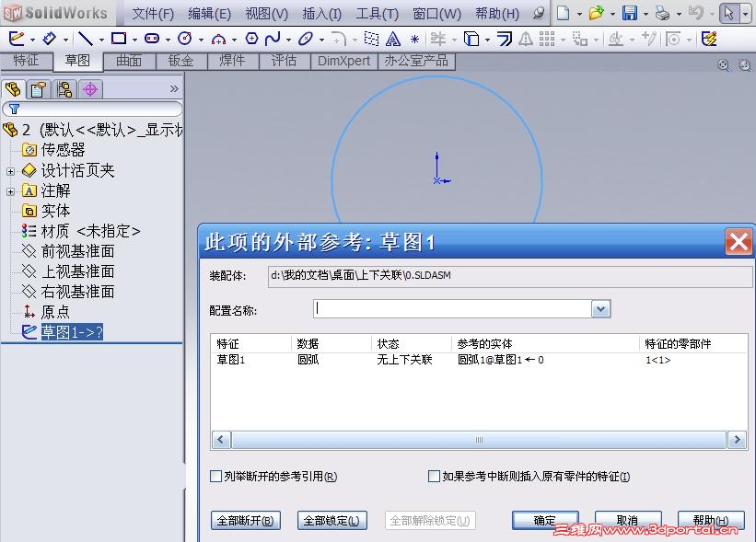Open the 窗口(W) menu
The image size is (756, 542).
click(x=436, y=14)
